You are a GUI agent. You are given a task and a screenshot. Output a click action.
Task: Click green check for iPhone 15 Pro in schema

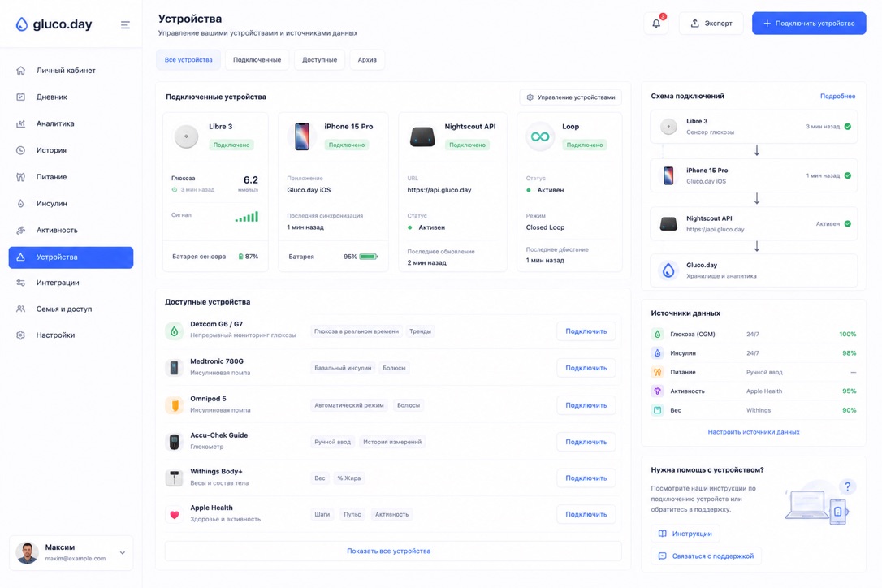(x=848, y=175)
